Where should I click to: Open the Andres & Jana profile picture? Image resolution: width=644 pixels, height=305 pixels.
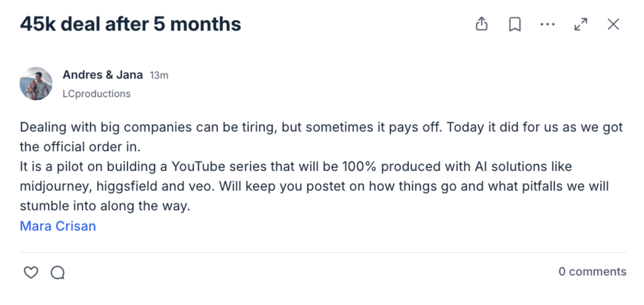36,83
